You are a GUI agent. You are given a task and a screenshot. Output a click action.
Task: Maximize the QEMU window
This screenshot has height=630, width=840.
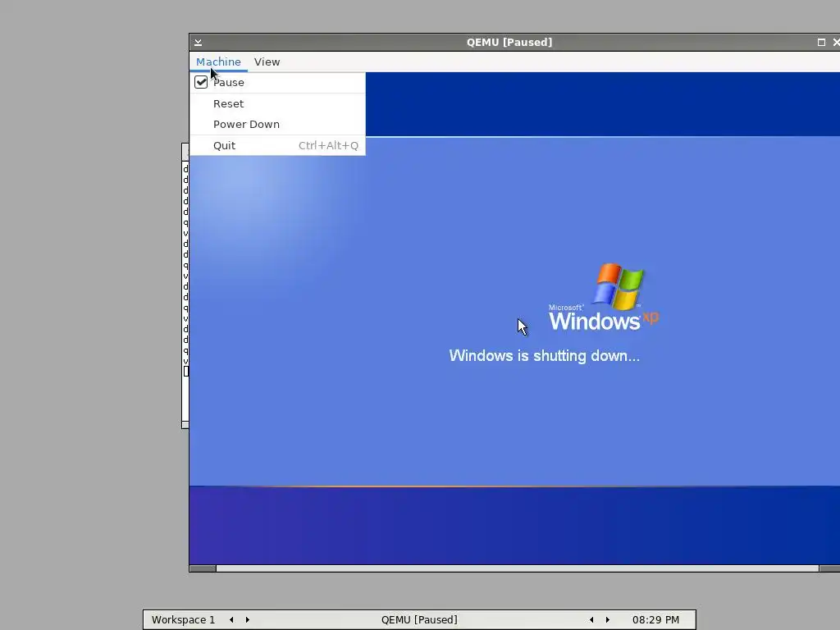tap(821, 43)
